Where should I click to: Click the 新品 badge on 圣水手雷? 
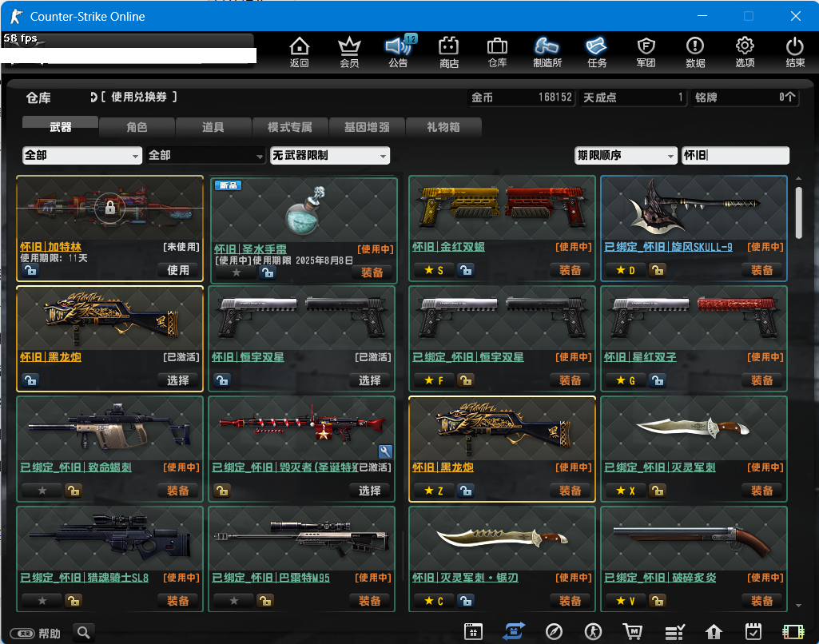click(x=228, y=185)
